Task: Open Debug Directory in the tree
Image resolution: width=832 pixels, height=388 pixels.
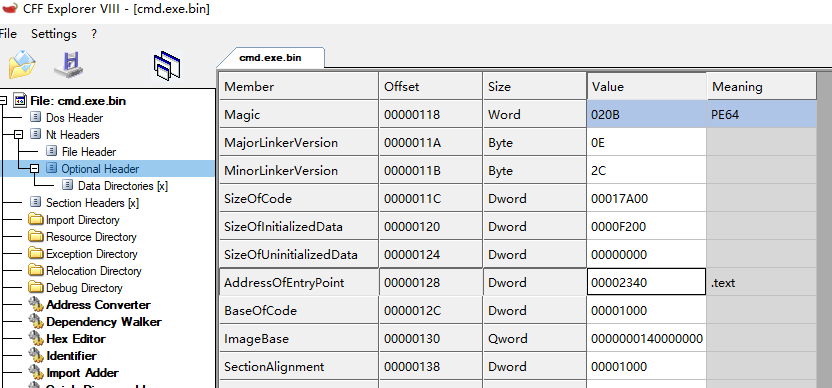Action: 84,288
